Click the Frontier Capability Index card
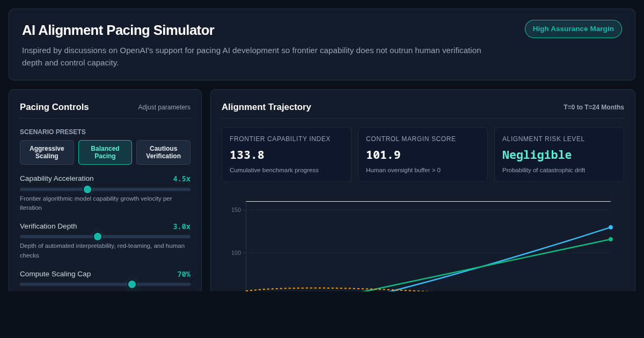The image size is (644, 338). click(x=287, y=155)
